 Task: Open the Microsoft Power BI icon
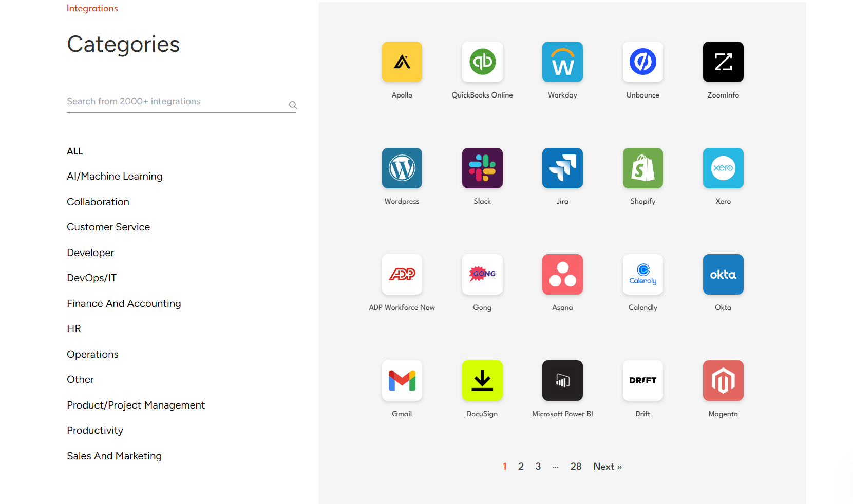[x=562, y=380]
